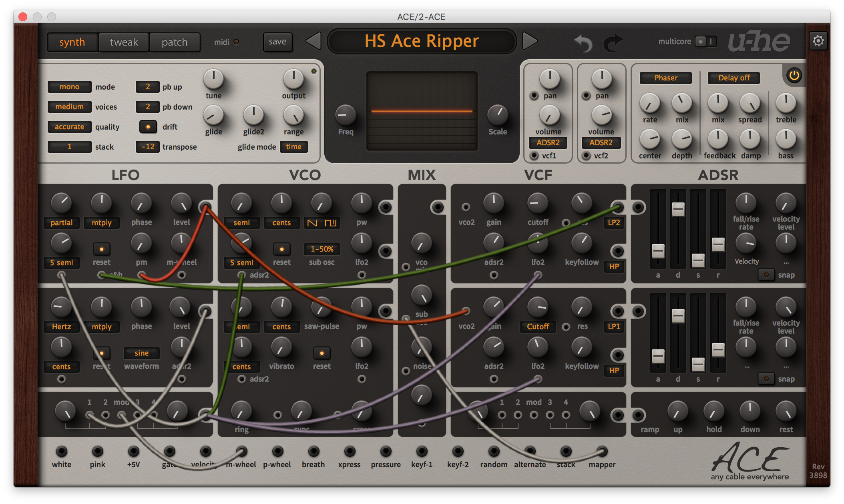844x504 pixels.
Task: Click the LP1 filter mode button
Action: 614,327
